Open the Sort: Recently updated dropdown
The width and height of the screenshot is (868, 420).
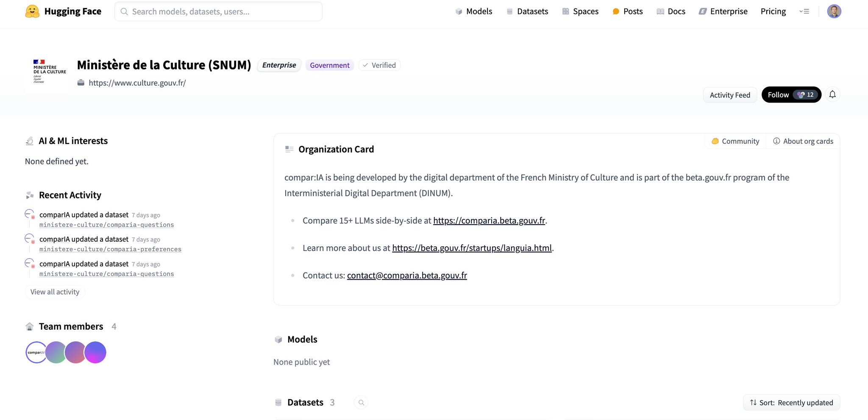tap(791, 403)
